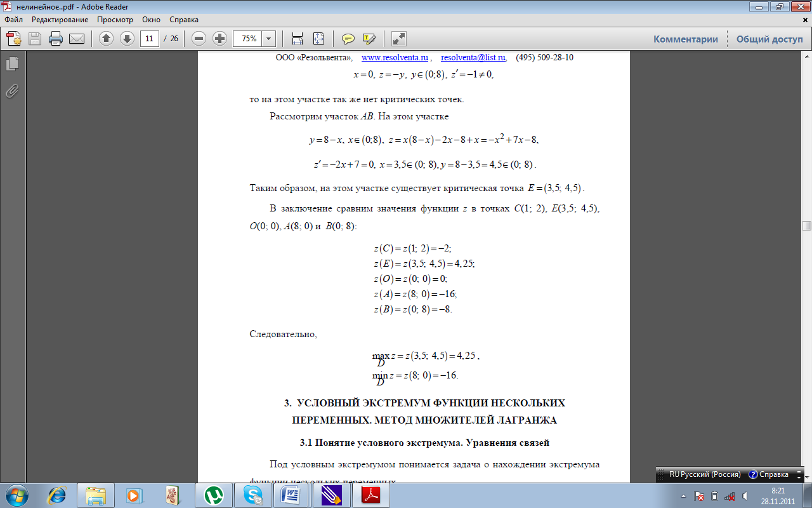Launch Internet Explorer from the taskbar
The image size is (812, 508).
pos(58,494)
